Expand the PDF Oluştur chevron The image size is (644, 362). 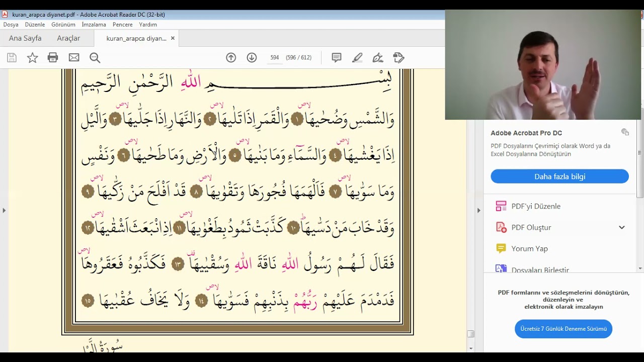622,227
